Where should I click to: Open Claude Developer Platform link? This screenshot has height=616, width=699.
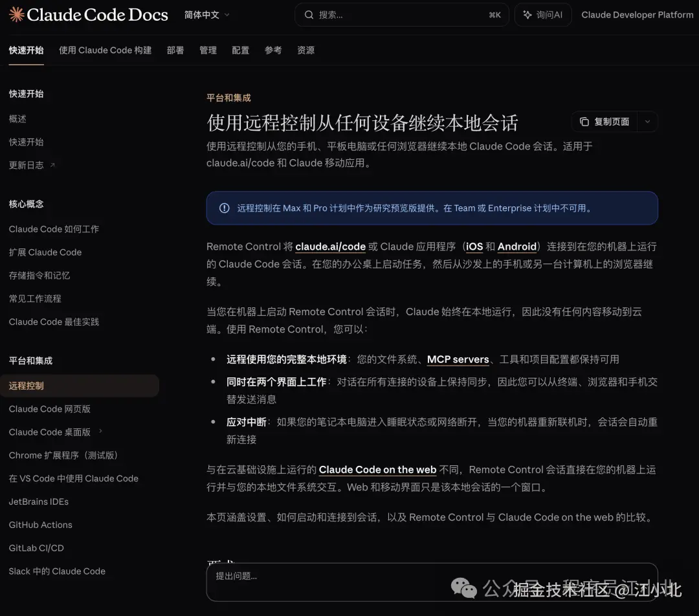tap(637, 15)
